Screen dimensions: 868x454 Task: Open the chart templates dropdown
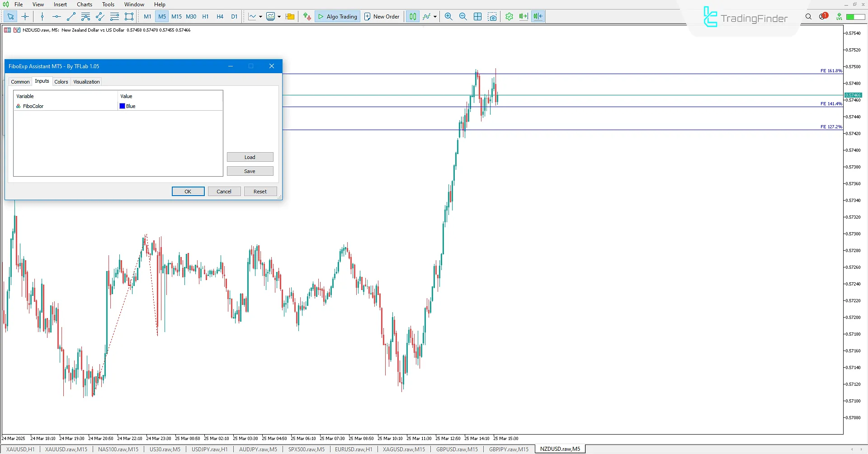click(x=279, y=16)
